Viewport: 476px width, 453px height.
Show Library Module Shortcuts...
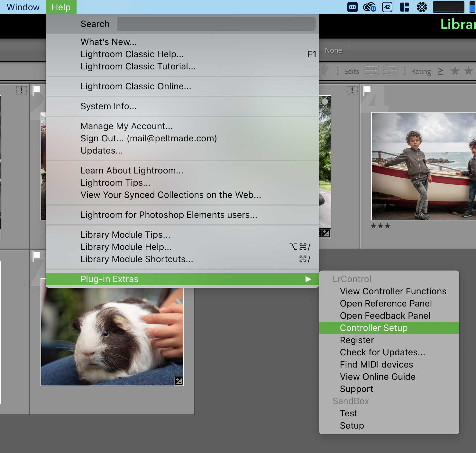click(182, 259)
